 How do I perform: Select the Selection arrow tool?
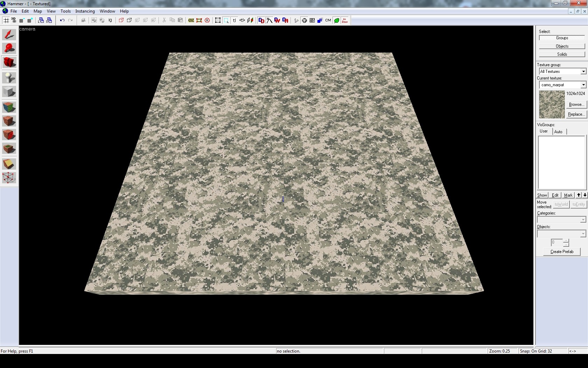(9, 35)
